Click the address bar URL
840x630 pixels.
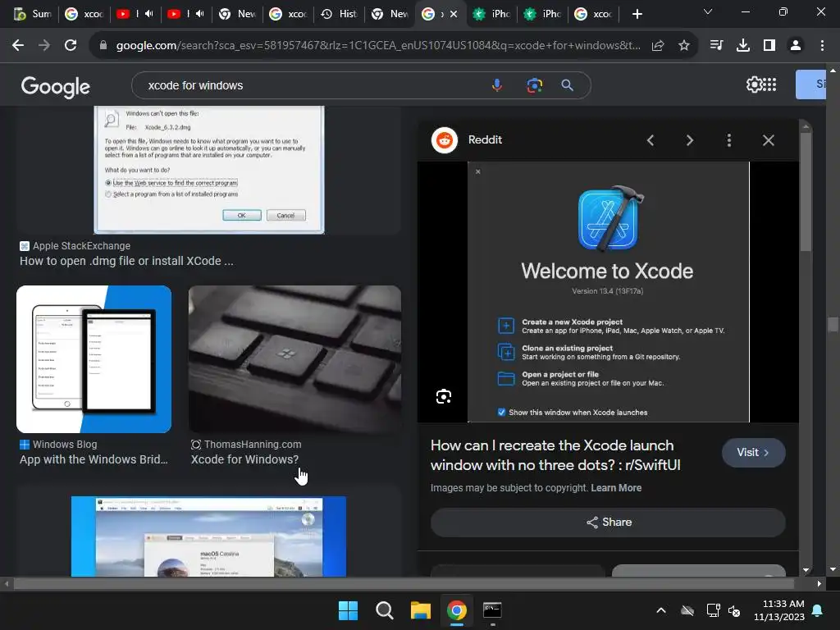coord(377,46)
